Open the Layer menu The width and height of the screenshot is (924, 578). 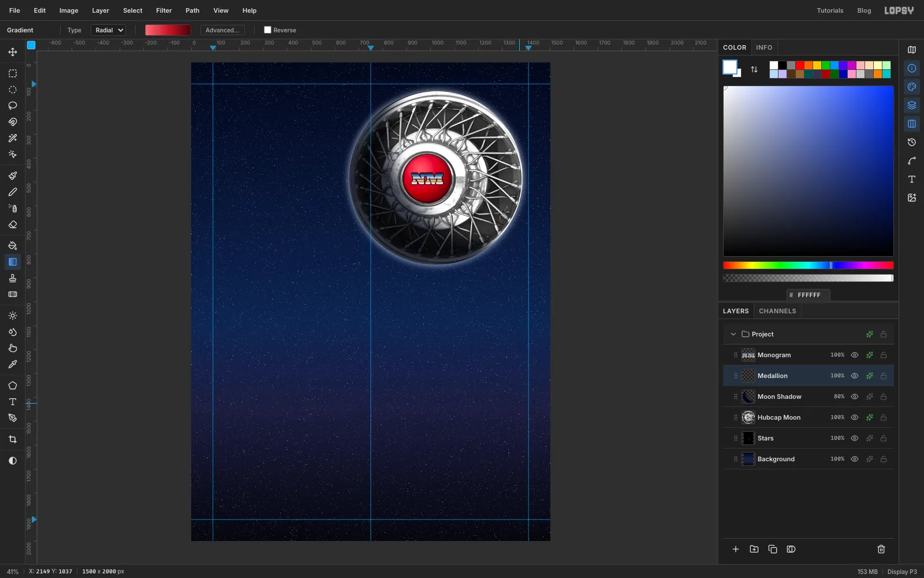(100, 10)
